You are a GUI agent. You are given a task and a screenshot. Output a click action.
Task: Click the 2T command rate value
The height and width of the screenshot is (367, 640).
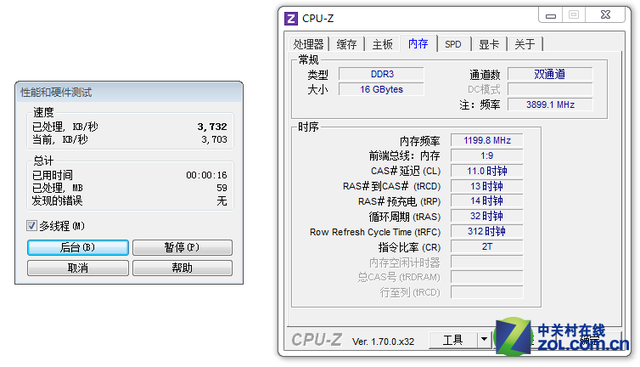click(487, 247)
